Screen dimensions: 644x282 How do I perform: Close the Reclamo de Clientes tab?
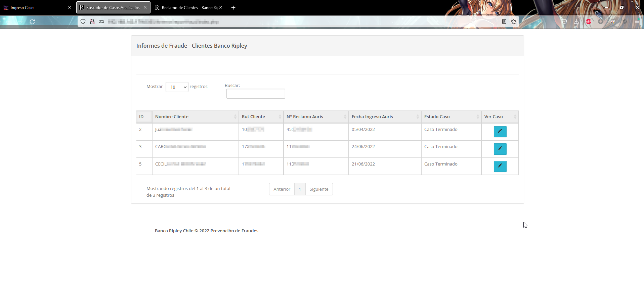pos(221,7)
